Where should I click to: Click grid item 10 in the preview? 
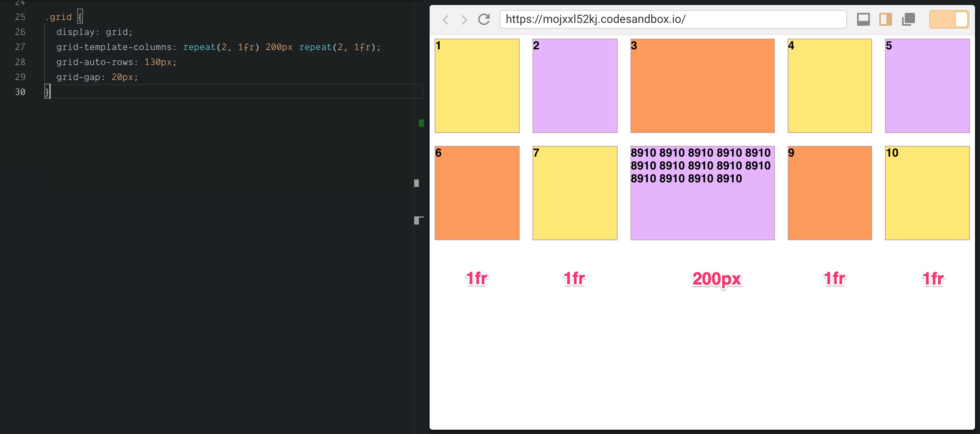point(927,193)
